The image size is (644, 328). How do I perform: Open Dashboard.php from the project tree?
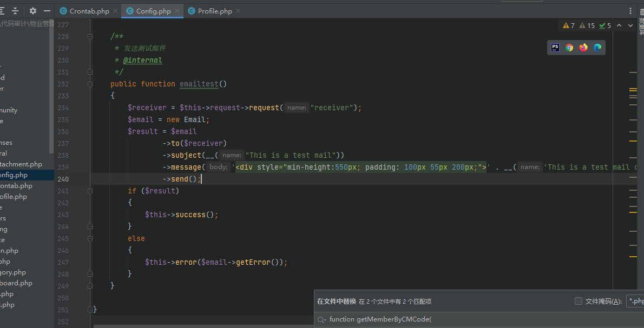pyautogui.click(x=16, y=283)
